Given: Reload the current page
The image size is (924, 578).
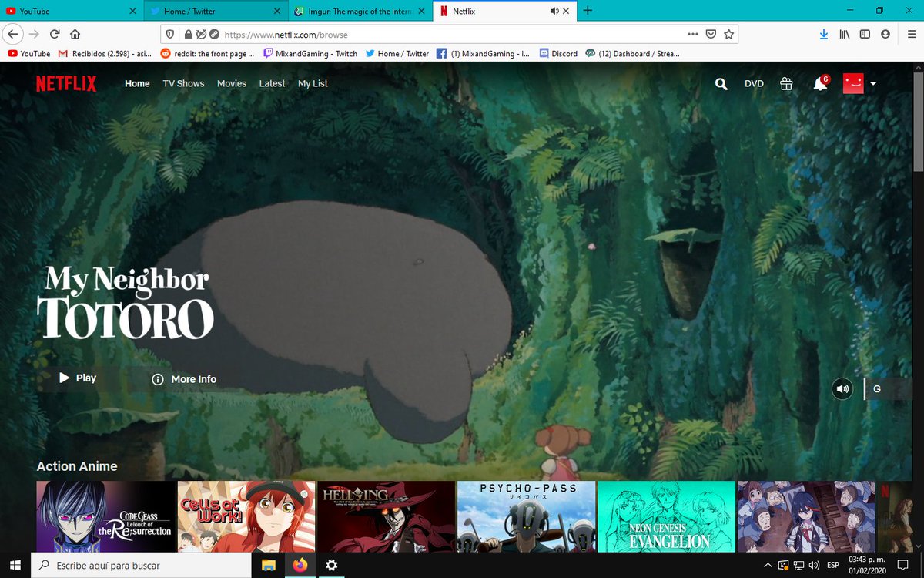Looking at the screenshot, I should pos(55,34).
